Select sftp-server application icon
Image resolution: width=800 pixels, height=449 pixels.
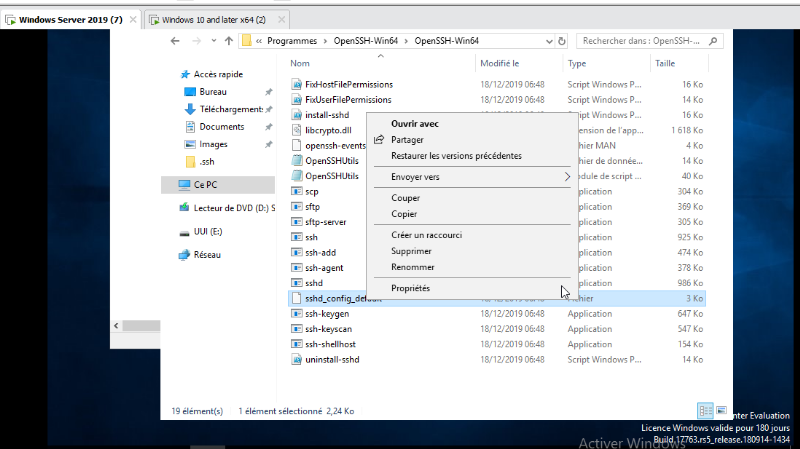click(296, 222)
